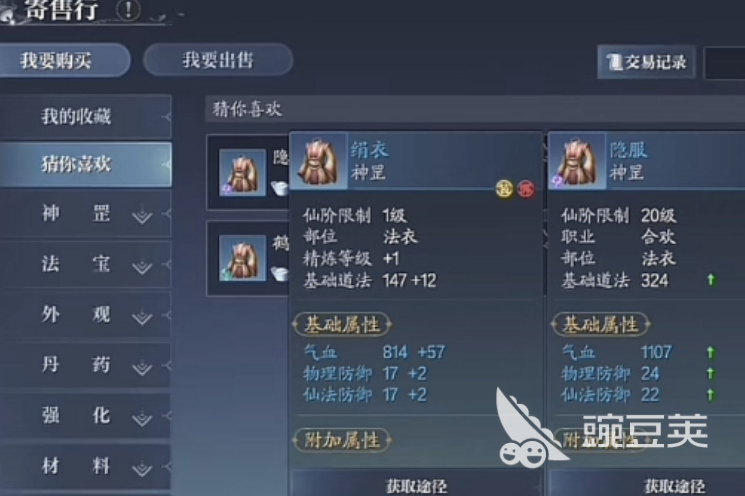Screen dimensions: 745x496
Task: Open the 交易记录 trade records button
Action: click(x=646, y=62)
